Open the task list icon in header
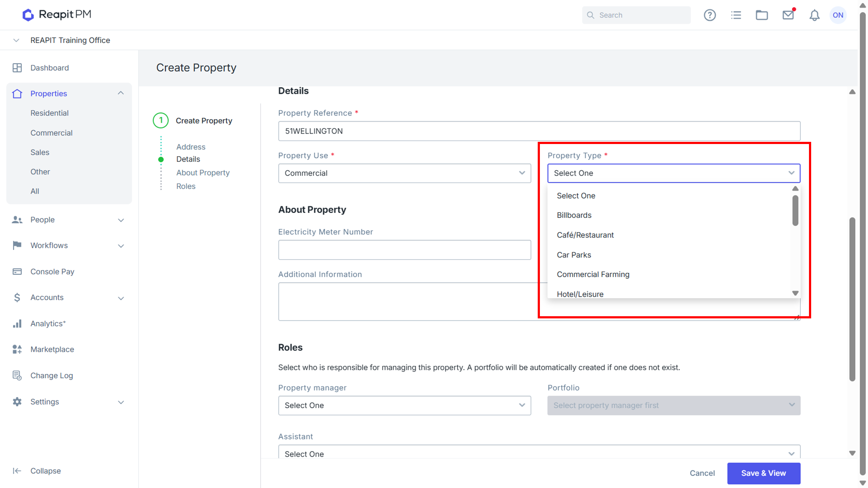 coord(736,15)
